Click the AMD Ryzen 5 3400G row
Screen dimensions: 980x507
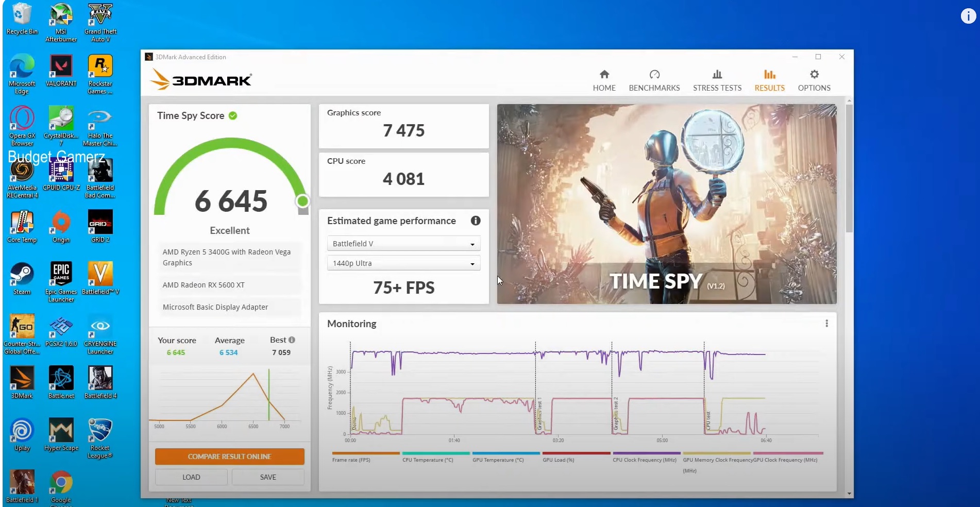(229, 257)
